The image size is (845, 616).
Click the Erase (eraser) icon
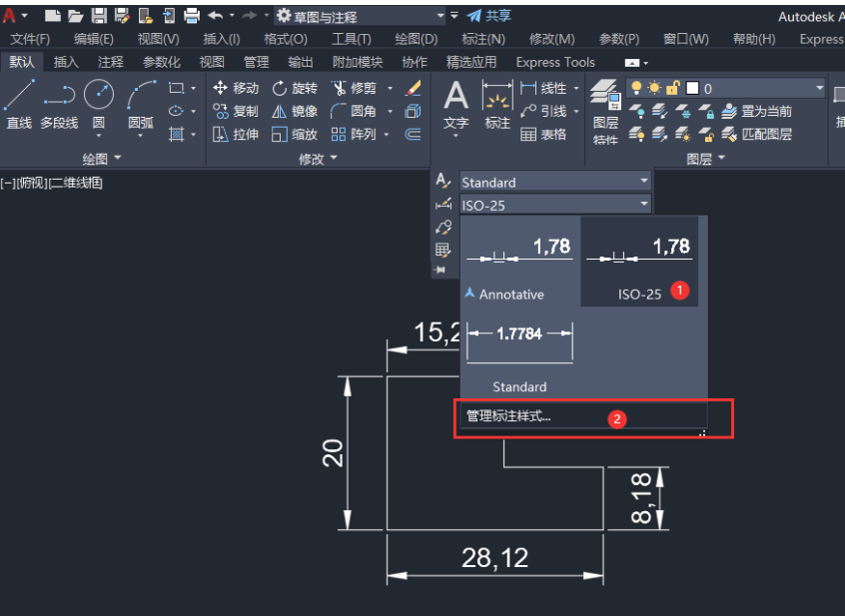(x=414, y=88)
